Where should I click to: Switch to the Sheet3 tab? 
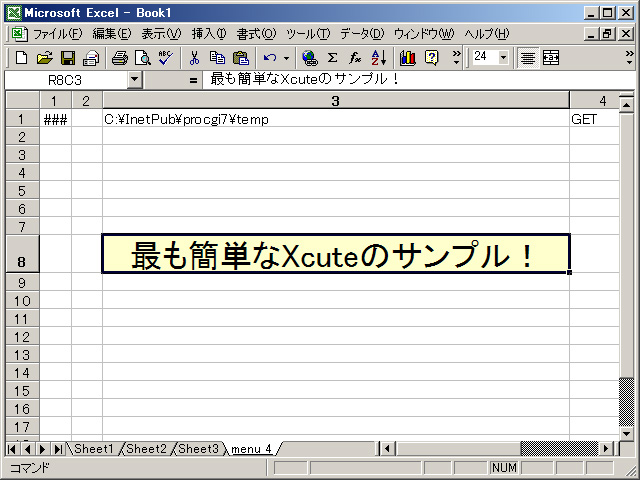(198, 449)
